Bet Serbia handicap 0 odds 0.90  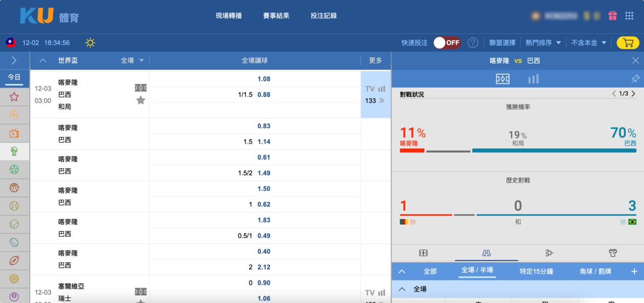264,283
